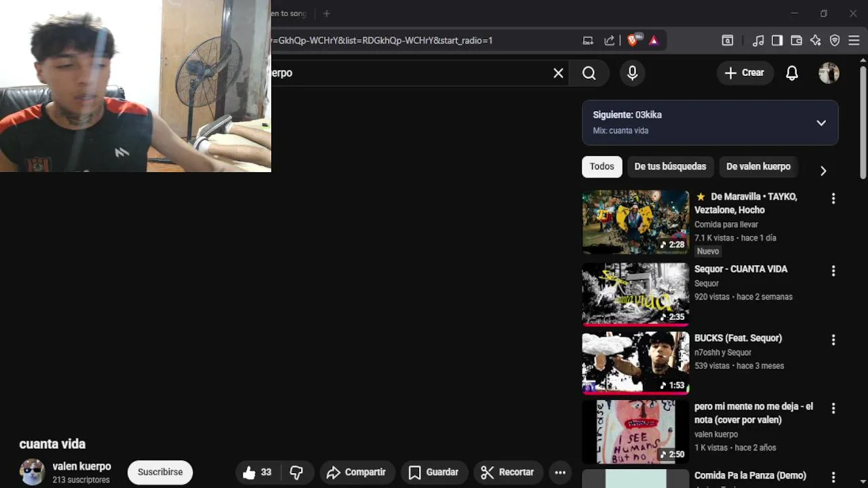Click the Recortar clip button

tap(507, 472)
